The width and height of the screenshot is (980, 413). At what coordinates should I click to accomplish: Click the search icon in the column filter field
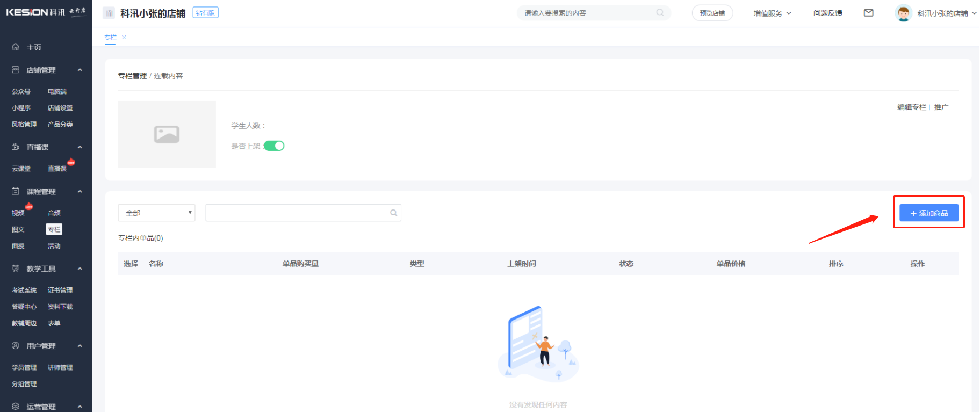tap(393, 213)
